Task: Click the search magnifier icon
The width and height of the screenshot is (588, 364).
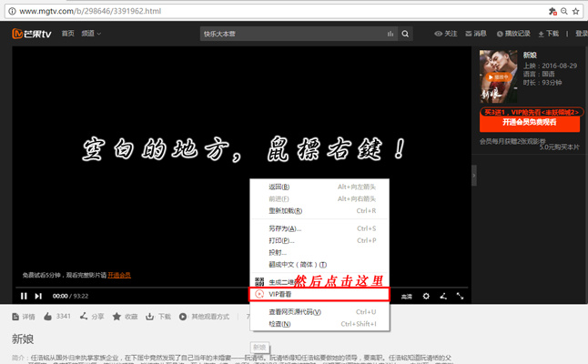Action: coord(405,34)
